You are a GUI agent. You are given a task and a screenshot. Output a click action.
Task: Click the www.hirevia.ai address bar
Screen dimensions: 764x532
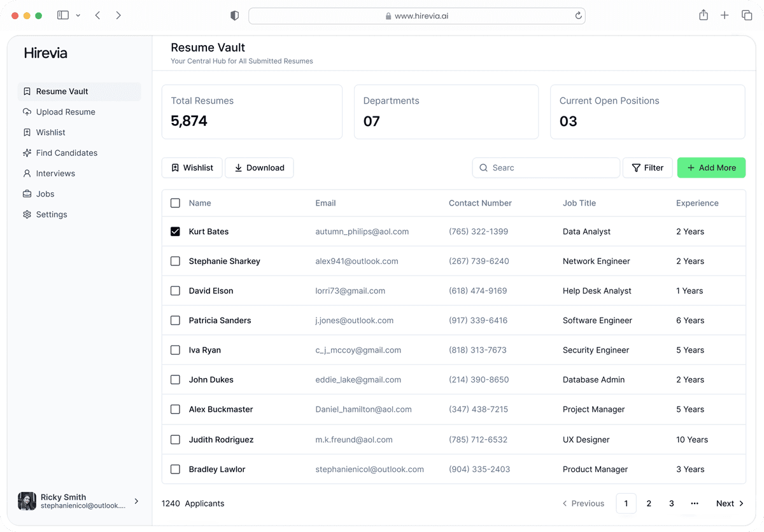point(417,16)
